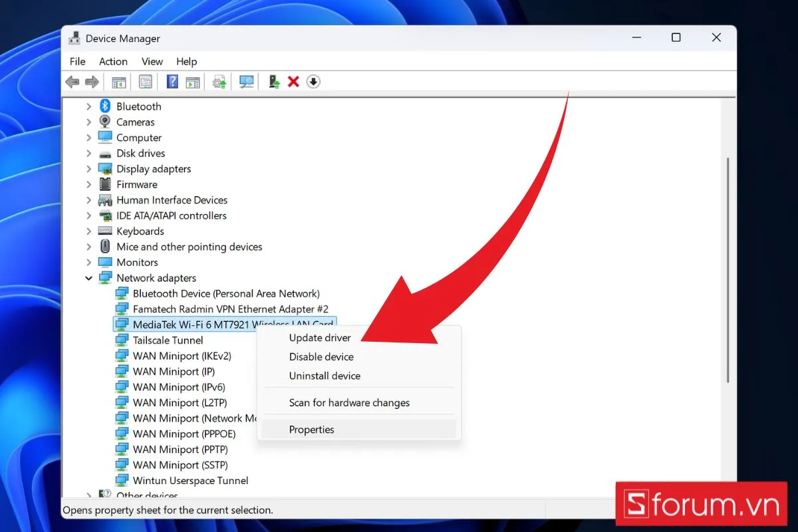Click Properties in the context menu
This screenshot has width=798, height=532.
click(312, 430)
